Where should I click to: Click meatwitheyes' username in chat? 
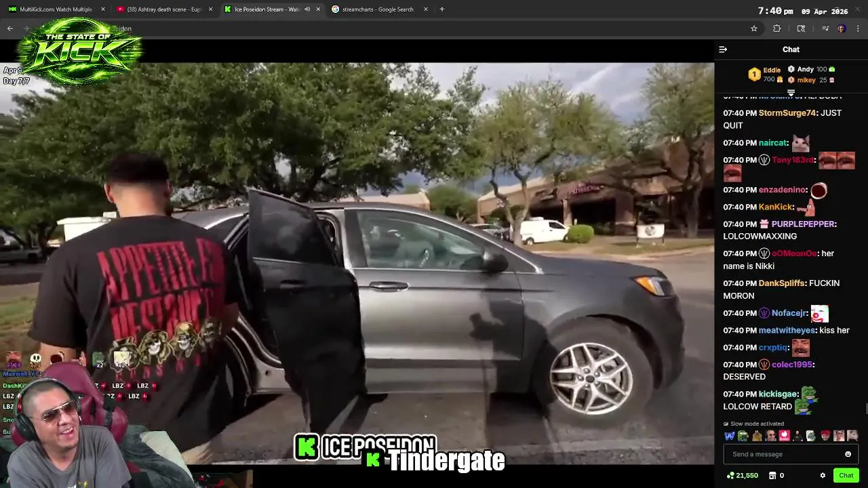click(x=787, y=330)
